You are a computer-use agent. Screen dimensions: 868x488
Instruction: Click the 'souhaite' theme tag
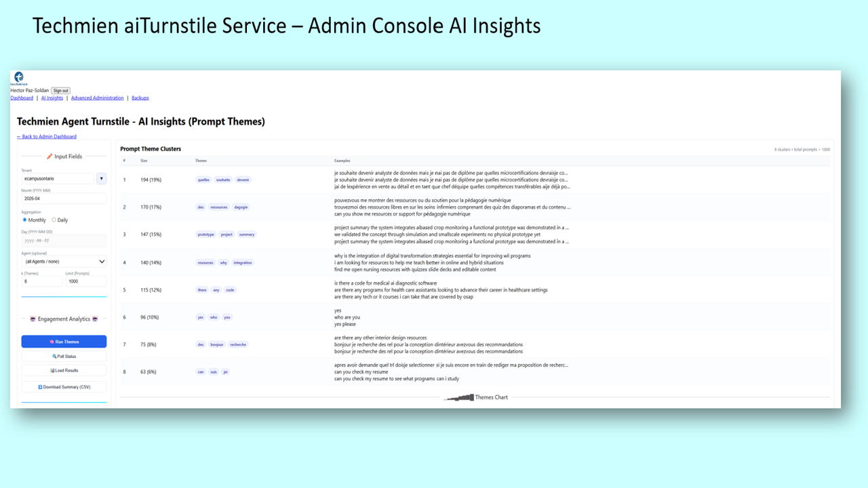point(223,180)
